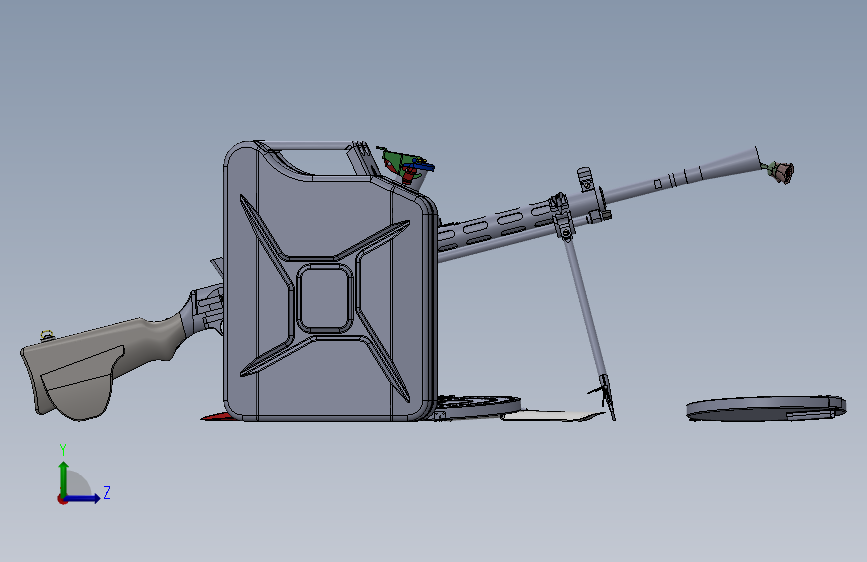Click the green Y axis label
Viewport: 867px width, 562px height.
(63, 449)
